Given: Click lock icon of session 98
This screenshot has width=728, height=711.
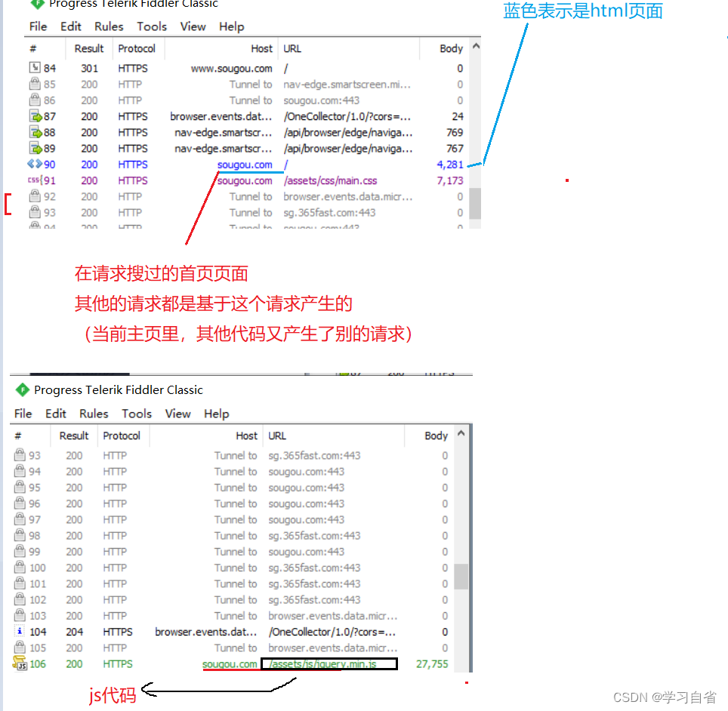Looking at the screenshot, I should coord(20,535).
